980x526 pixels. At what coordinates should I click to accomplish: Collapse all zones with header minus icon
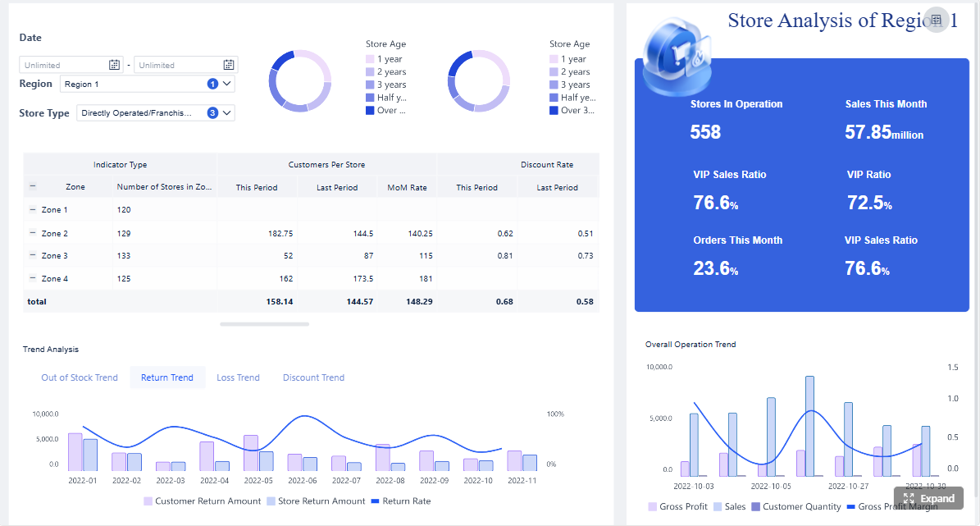33,186
